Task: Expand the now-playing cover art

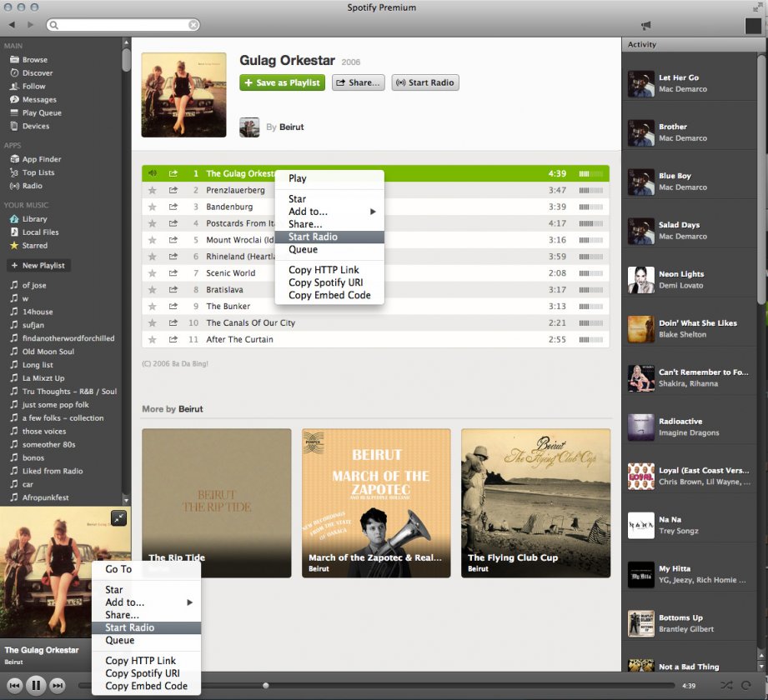Action: 119,517
